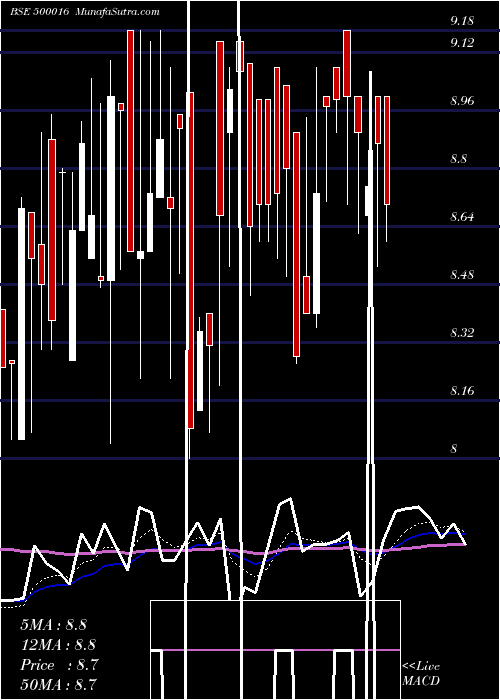
Task: Click the 8.96 price axis label
Action: pyautogui.click(x=462, y=101)
